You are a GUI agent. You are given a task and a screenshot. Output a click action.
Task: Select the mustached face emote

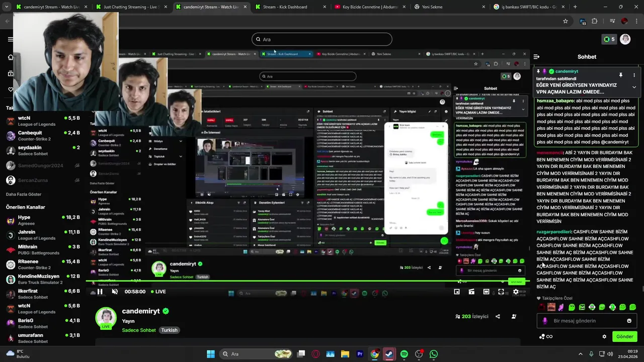551,307
